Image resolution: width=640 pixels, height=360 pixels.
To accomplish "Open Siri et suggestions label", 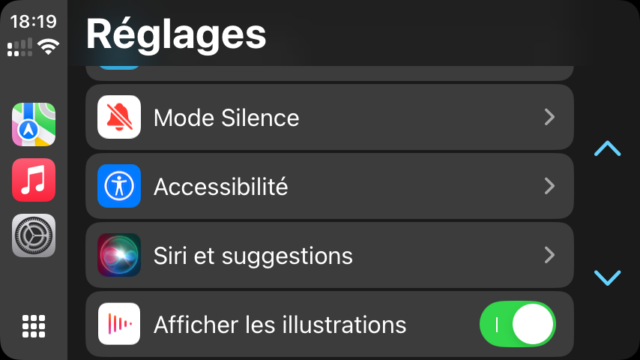I will [253, 256].
